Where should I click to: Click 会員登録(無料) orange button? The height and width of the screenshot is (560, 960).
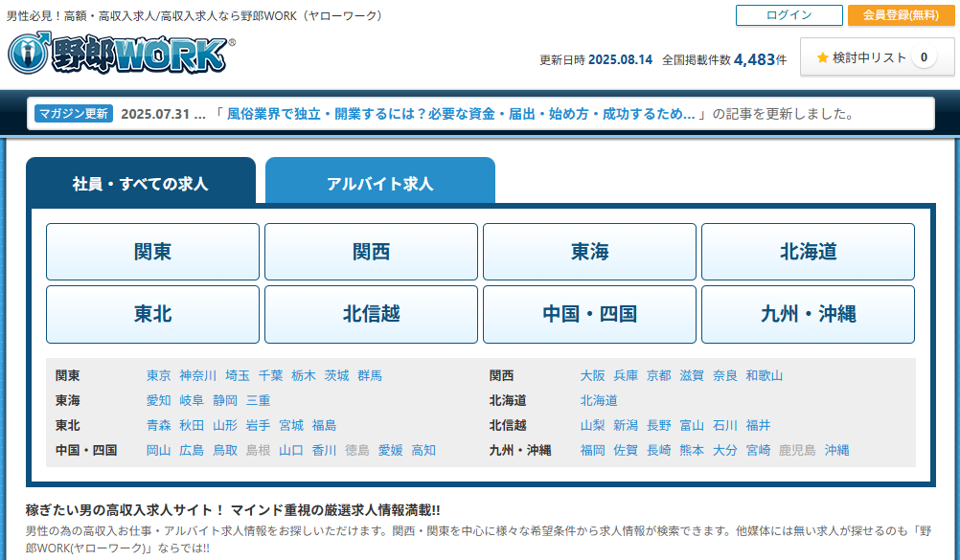pos(901,15)
